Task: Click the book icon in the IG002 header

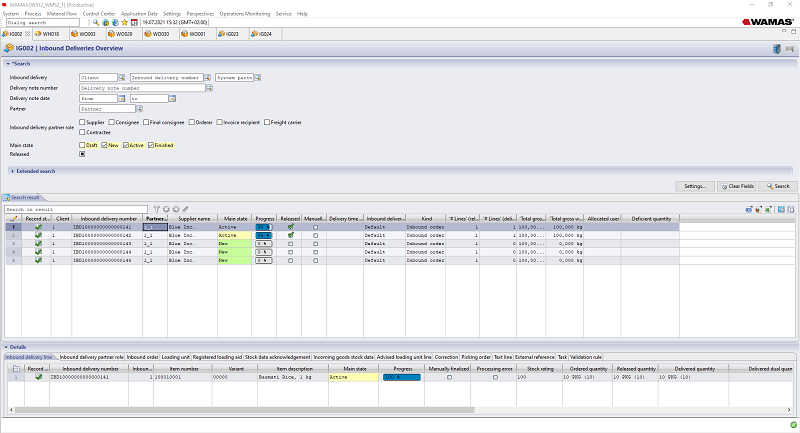Action: (x=777, y=49)
